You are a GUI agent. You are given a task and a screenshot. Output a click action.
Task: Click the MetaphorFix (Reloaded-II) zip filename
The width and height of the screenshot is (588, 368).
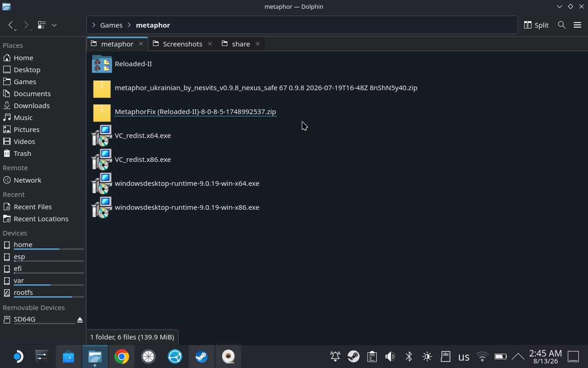point(195,112)
